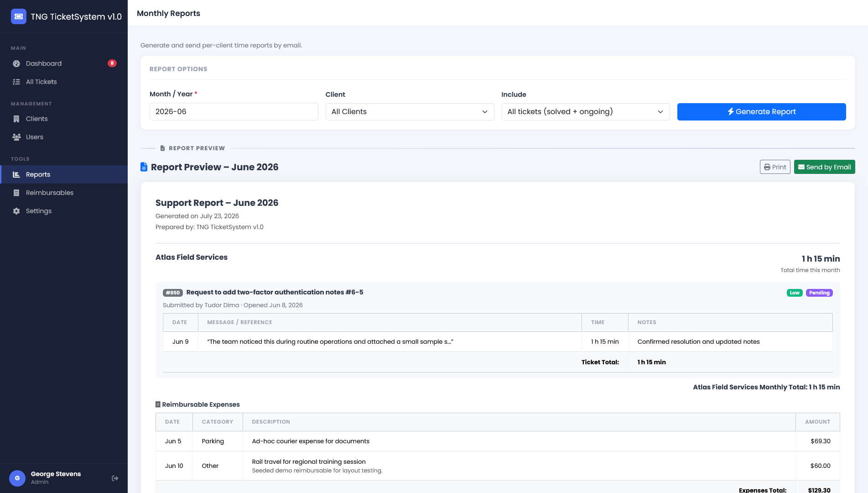This screenshot has height=493, width=868.
Task: Expand the Include tickets dropdown
Action: [x=586, y=112]
